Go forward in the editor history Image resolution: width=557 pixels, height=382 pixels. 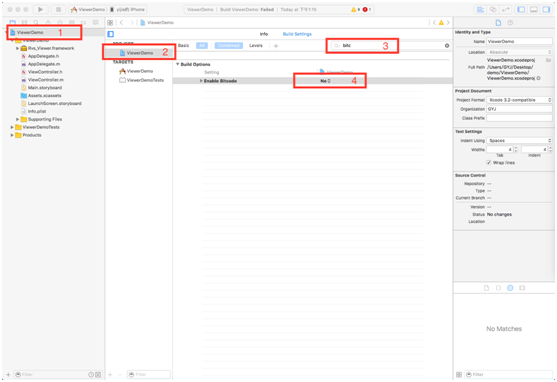[132, 22]
